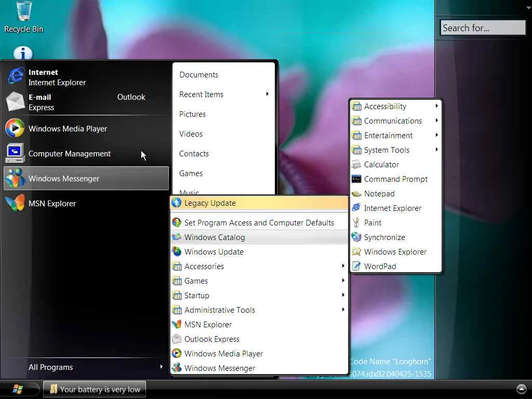Click the Windows Messenger icon in left pane

tap(15, 178)
